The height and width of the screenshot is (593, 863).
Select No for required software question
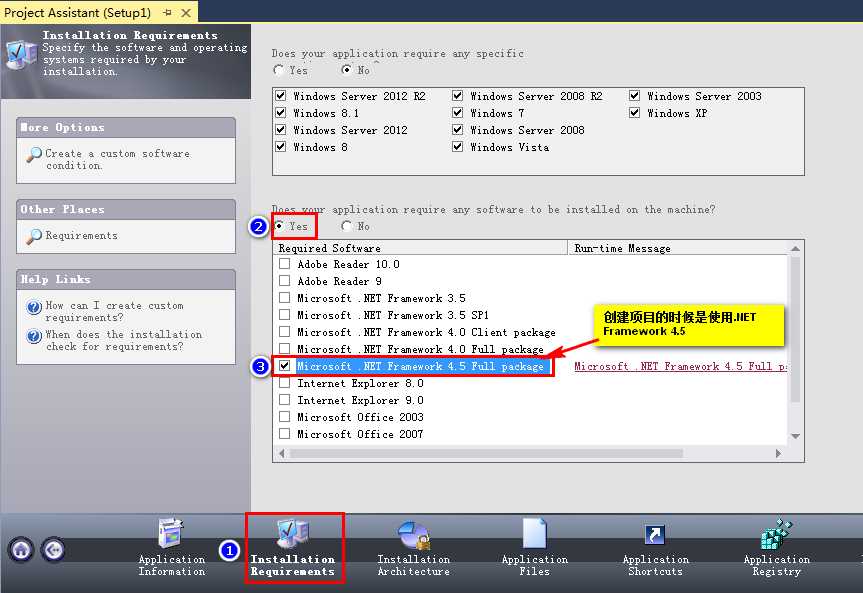tap(346, 226)
